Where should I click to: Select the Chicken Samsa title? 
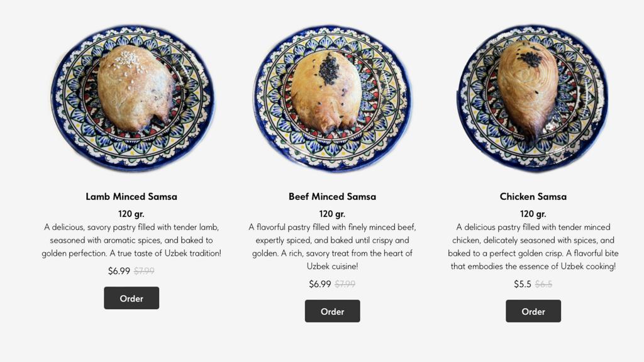coord(533,196)
